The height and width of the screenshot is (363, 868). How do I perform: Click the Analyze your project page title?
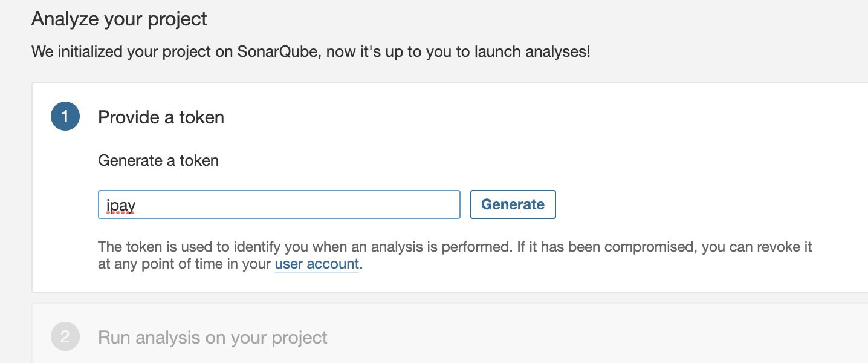click(x=119, y=19)
